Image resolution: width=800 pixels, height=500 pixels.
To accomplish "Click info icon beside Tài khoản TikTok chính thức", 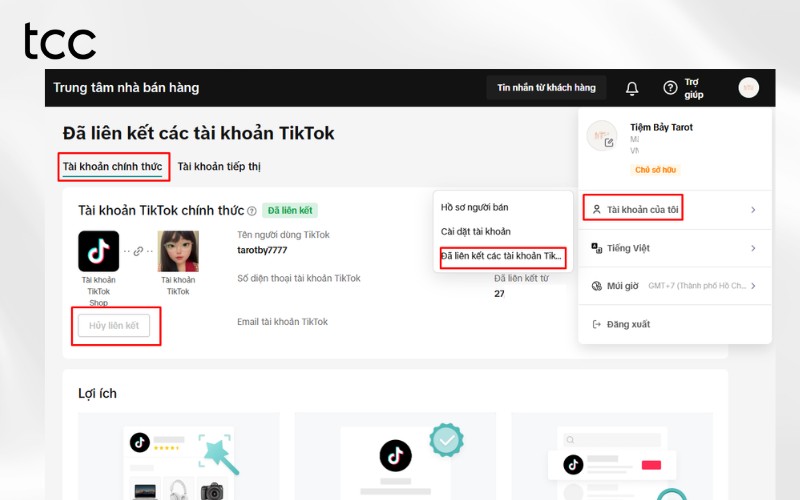I will (252, 211).
